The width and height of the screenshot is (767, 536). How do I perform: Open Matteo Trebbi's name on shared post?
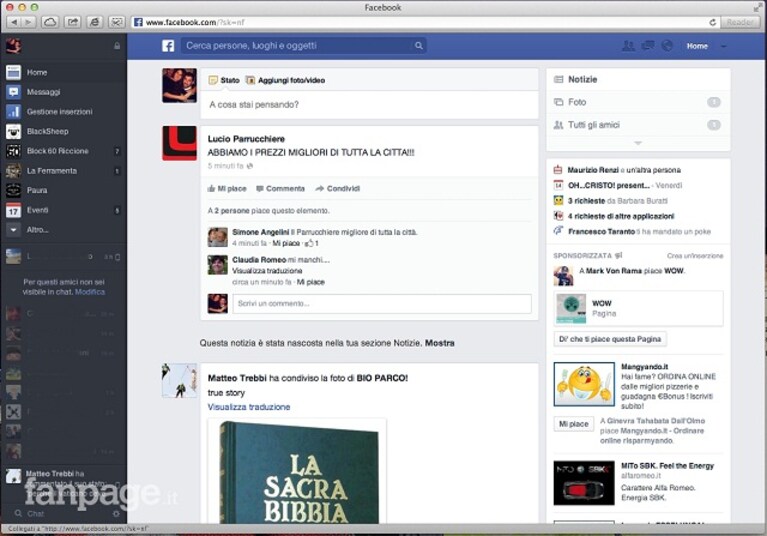237,378
